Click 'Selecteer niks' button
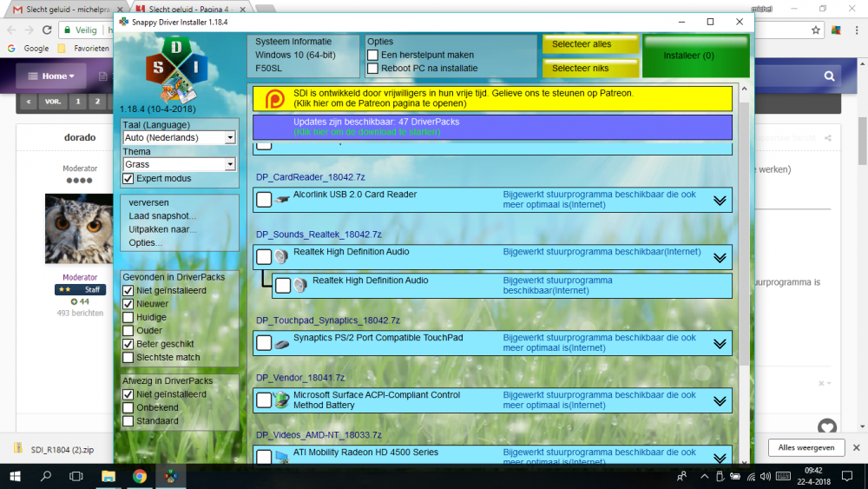The image size is (868, 489). pos(590,68)
